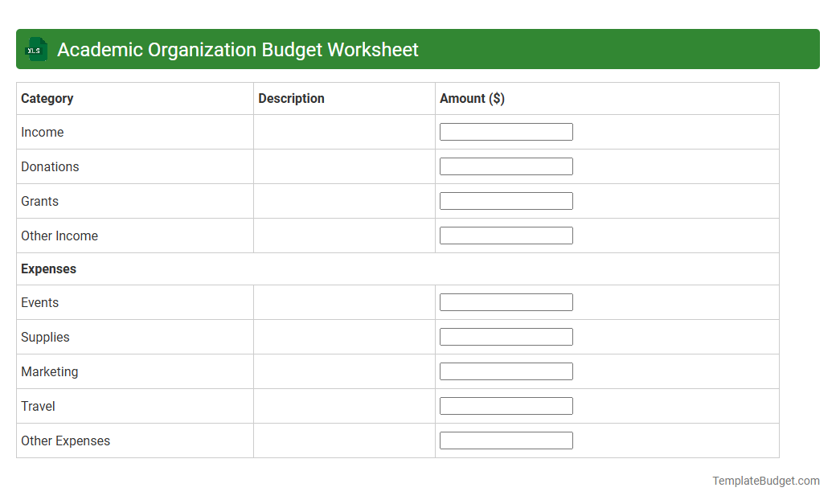
Task: Click the XLS file icon in the header
Action: pos(35,49)
